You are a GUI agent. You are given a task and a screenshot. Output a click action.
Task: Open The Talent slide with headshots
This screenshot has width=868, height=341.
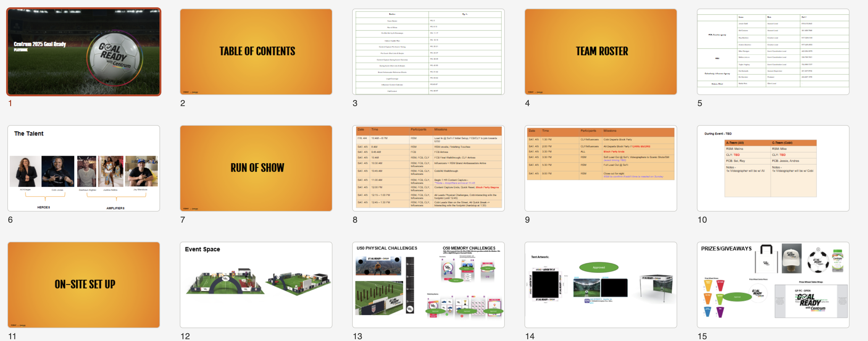click(x=84, y=168)
